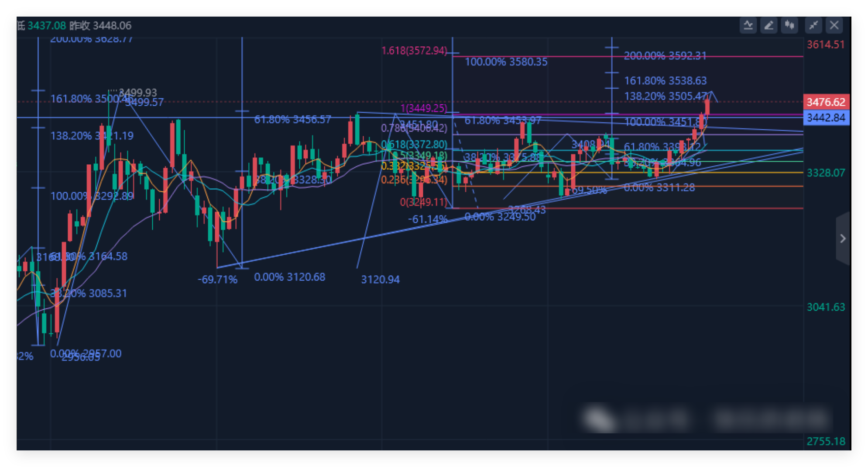Click the blue 3442.84 price tag
Viewport: 868px width, 467px height.
coord(826,118)
